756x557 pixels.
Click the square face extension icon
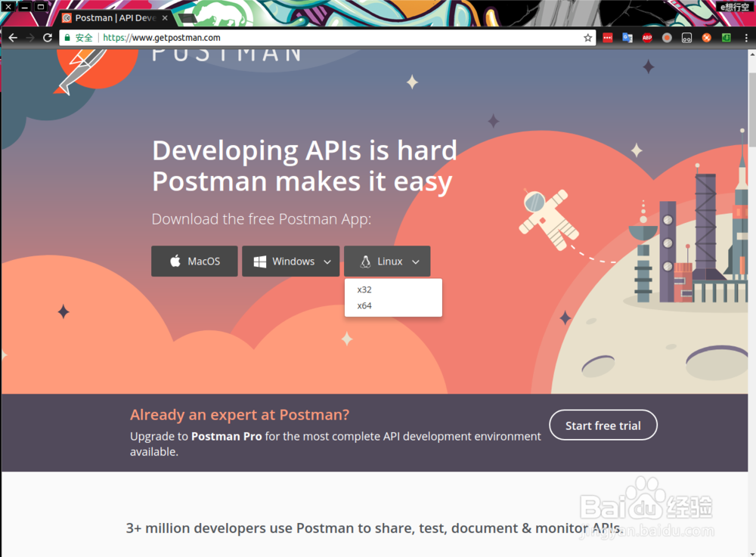[686, 38]
